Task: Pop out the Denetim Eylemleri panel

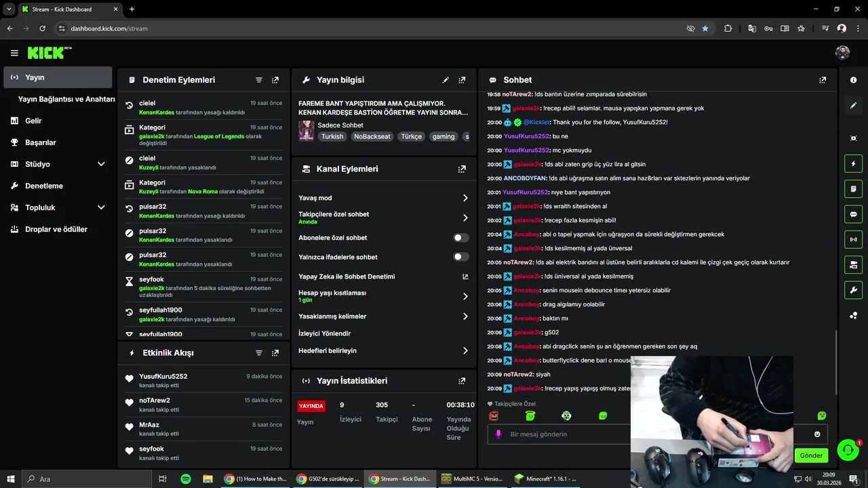Action: point(275,80)
